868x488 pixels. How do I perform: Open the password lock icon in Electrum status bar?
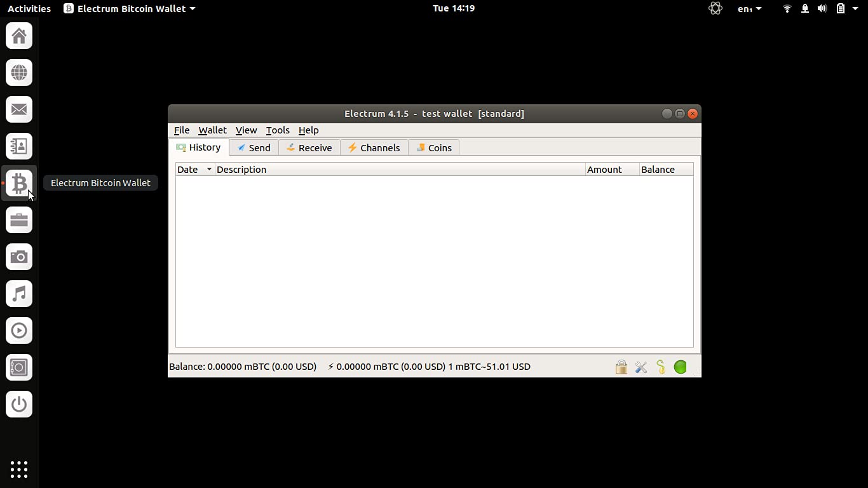(621, 367)
